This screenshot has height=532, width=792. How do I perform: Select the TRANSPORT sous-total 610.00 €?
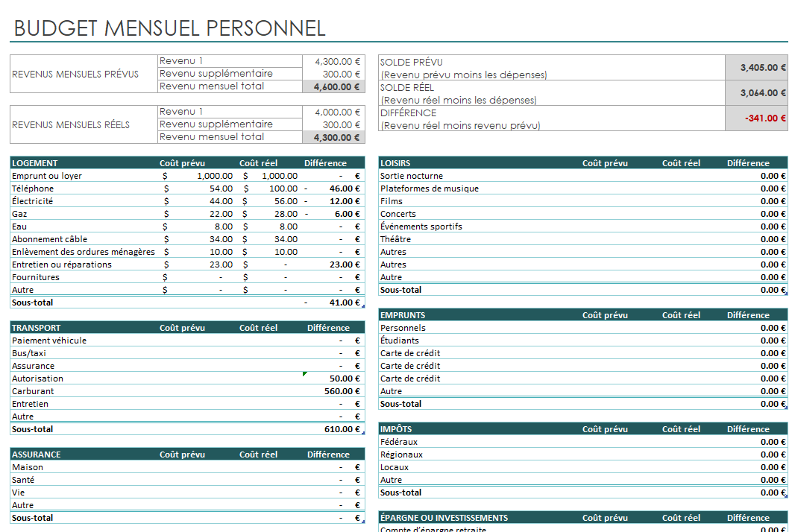click(x=342, y=429)
